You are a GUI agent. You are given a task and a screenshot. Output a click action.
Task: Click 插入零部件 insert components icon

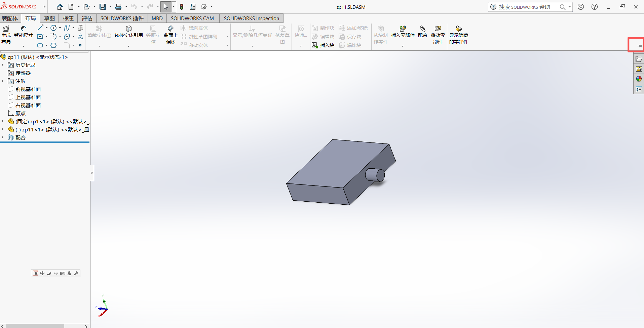(x=403, y=31)
